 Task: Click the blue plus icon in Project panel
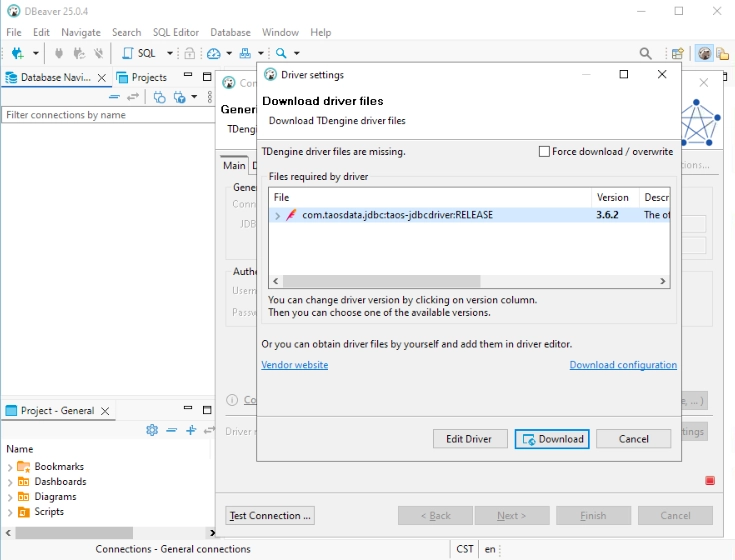point(191,430)
